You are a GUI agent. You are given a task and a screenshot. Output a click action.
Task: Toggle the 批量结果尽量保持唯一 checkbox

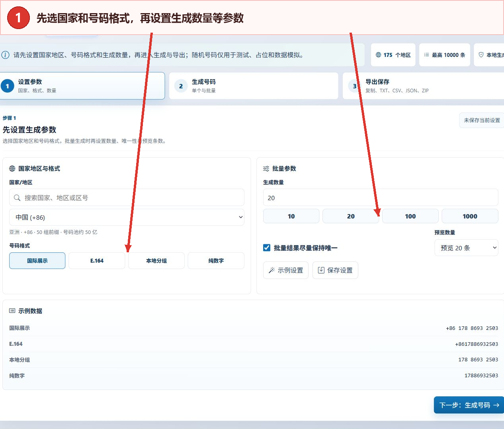click(267, 248)
